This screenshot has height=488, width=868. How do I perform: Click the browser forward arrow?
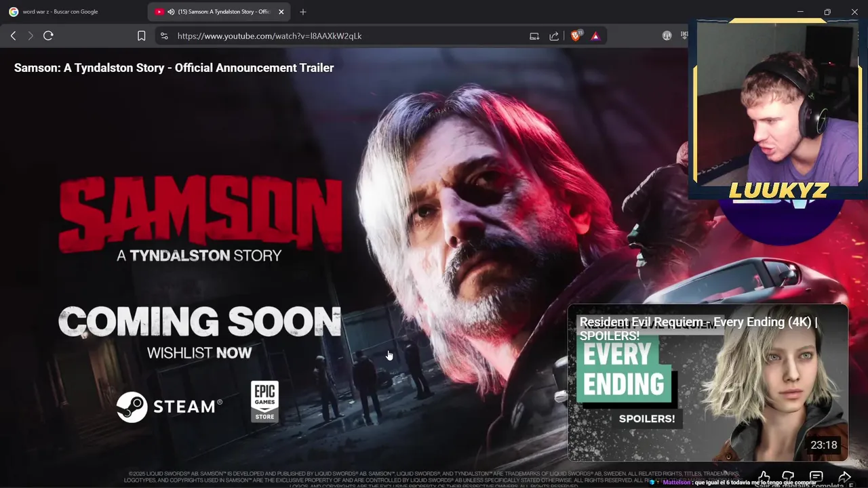pos(31,36)
